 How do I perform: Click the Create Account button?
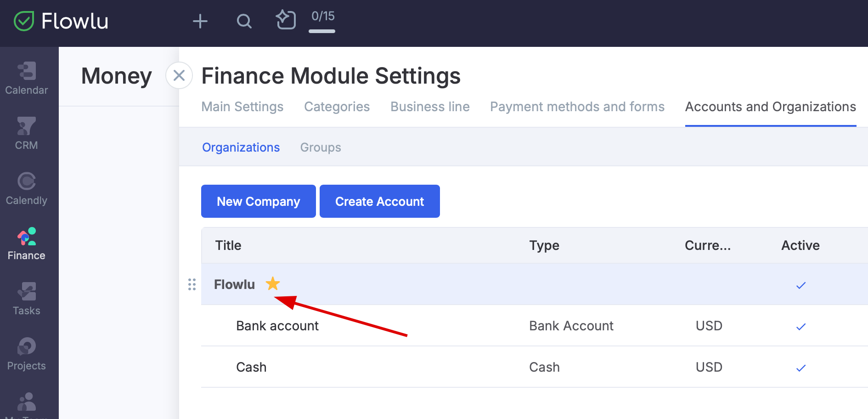[379, 201]
